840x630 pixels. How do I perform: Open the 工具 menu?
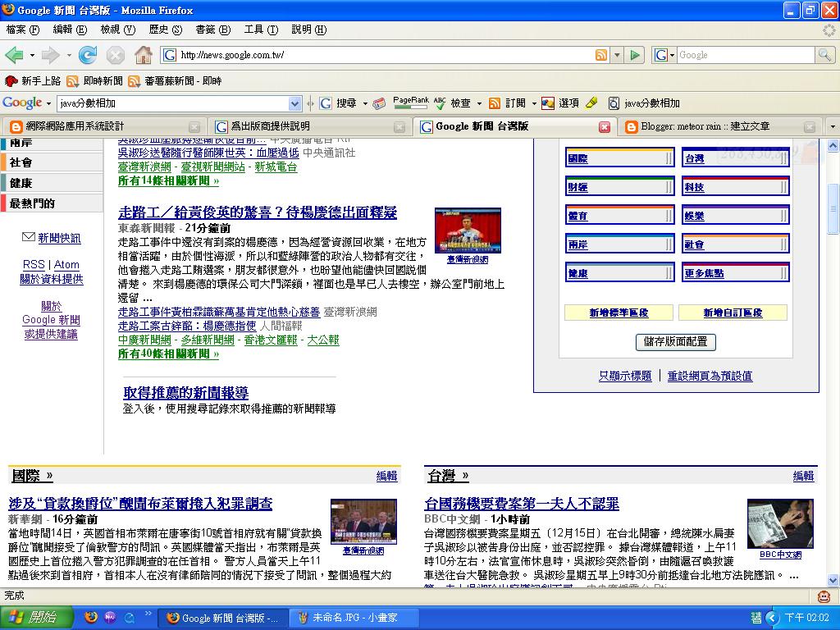coord(261,30)
